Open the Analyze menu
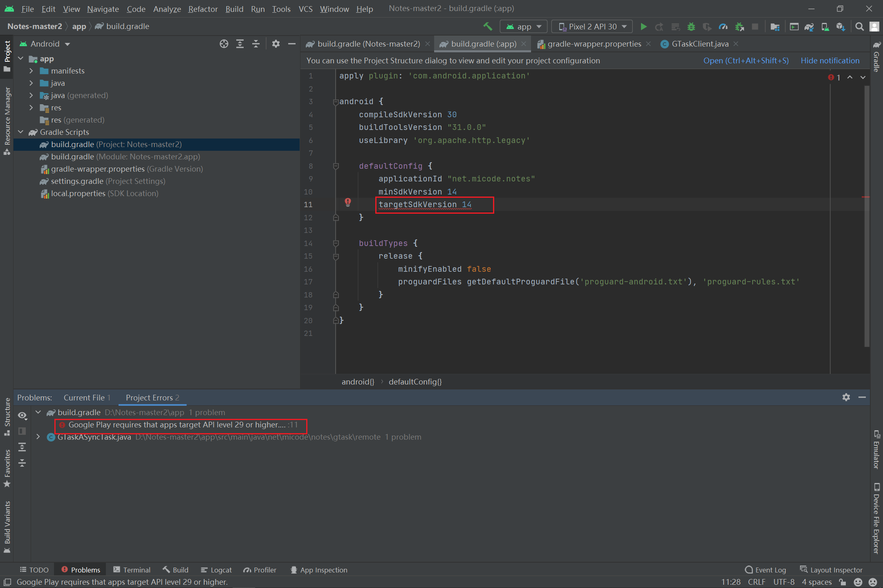 point(167,9)
